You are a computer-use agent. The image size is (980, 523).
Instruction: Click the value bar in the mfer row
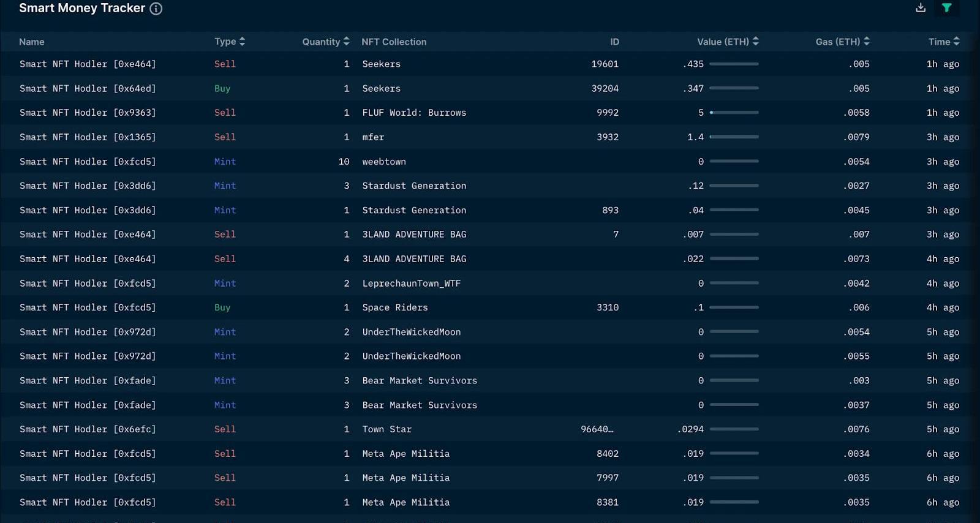[x=734, y=137]
